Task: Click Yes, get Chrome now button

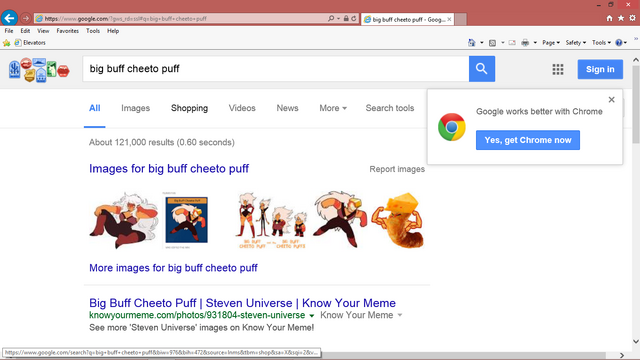Action: pyautogui.click(x=528, y=140)
